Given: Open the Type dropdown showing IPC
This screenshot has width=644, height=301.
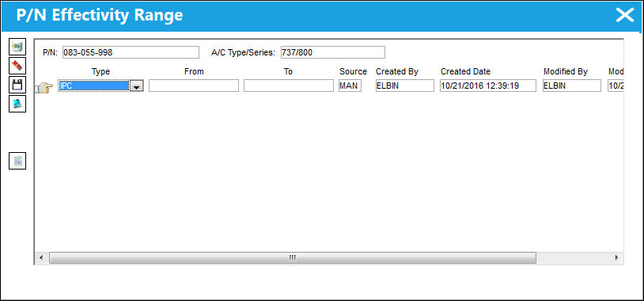Looking at the screenshot, I should coord(137,86).
